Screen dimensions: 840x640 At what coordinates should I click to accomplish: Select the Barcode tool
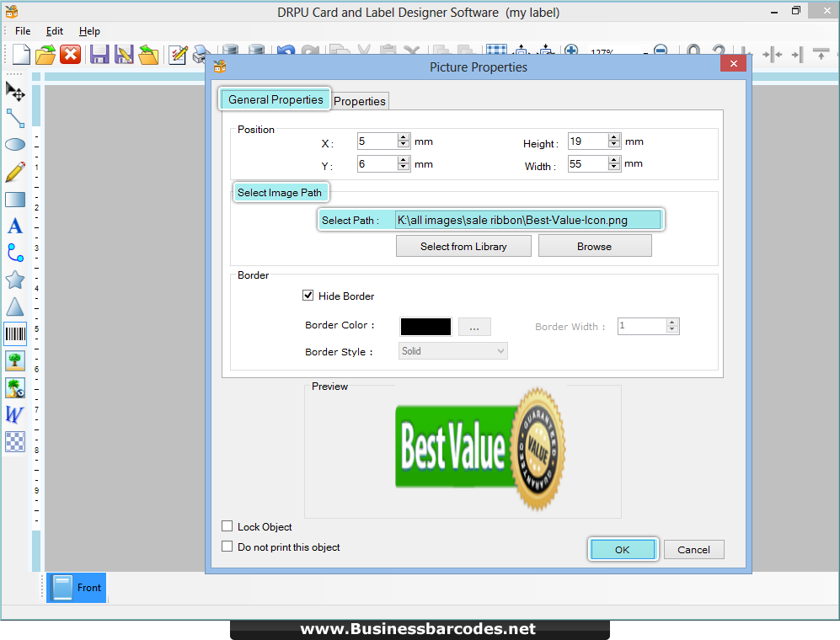15,334
